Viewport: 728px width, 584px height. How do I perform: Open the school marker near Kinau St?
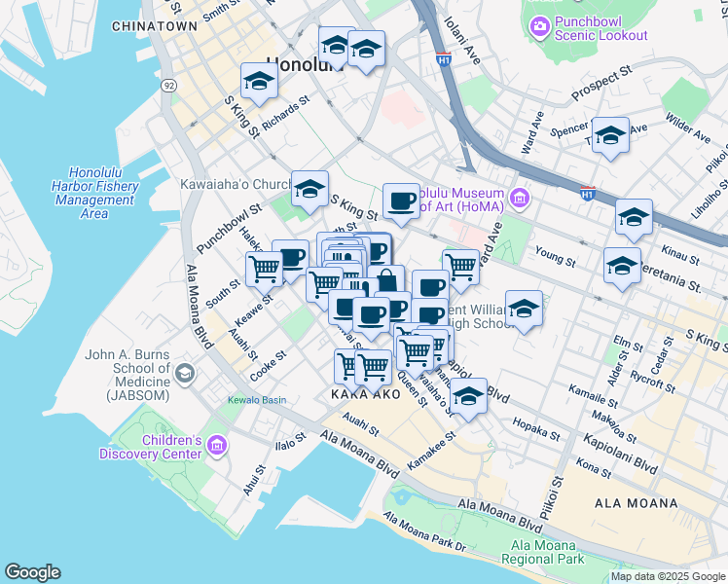pos(634,218)
